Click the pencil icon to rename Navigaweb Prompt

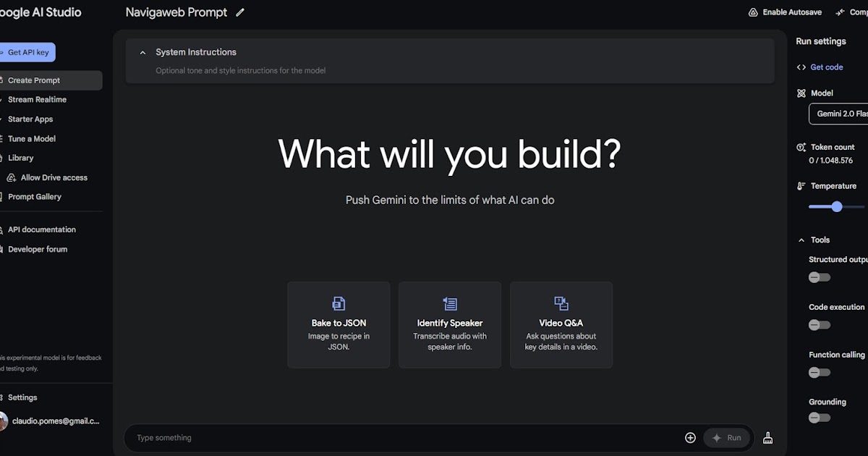tap(240, 12)
